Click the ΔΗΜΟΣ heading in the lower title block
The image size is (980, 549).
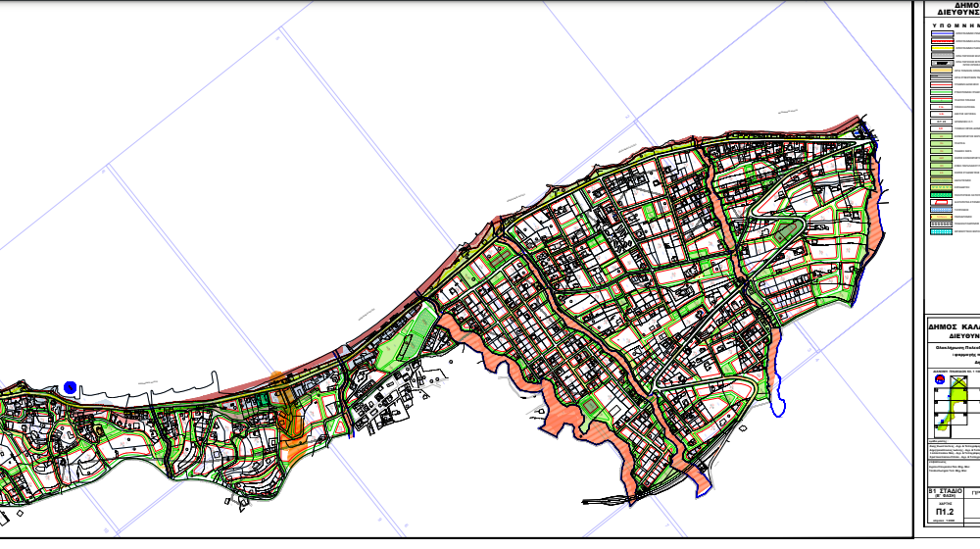click(944, 327)
